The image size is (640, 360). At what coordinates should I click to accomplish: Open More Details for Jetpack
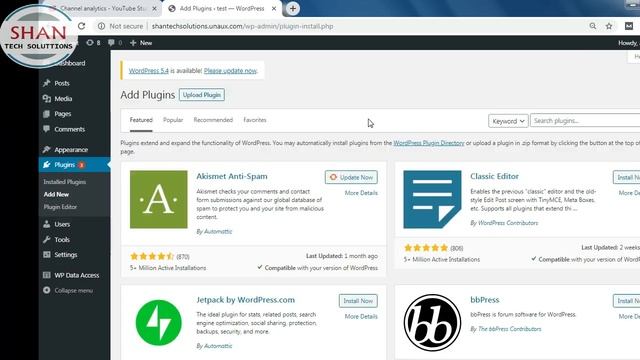(x=361, y=316)
